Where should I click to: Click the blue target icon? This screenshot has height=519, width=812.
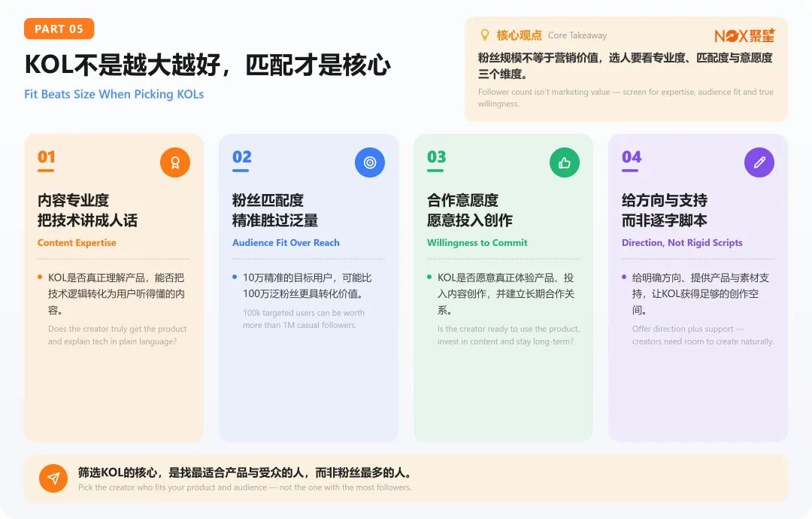click(x=370, y=162)
